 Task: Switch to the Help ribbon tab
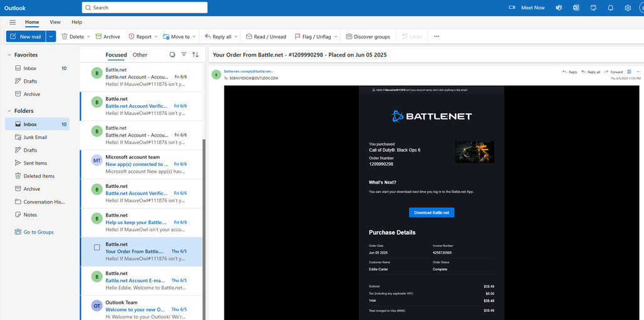point(77,22)
